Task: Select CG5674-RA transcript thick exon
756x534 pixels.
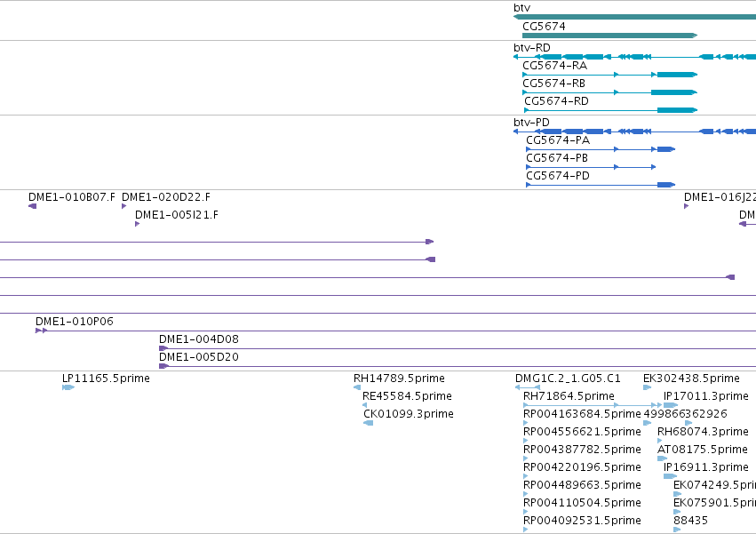Action: pos(677,75)
